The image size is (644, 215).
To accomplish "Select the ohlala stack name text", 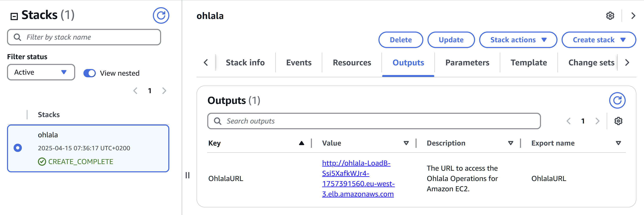I will [x=48, y=135].
